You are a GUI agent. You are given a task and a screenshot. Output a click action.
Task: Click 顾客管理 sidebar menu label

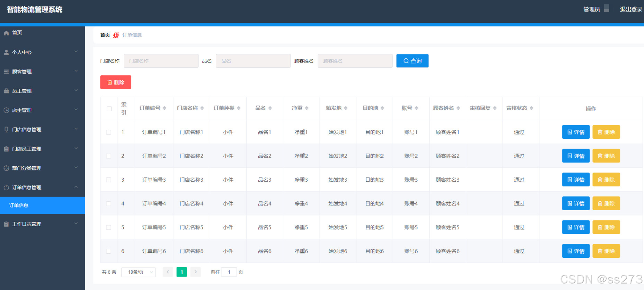[x=22, y=72]
